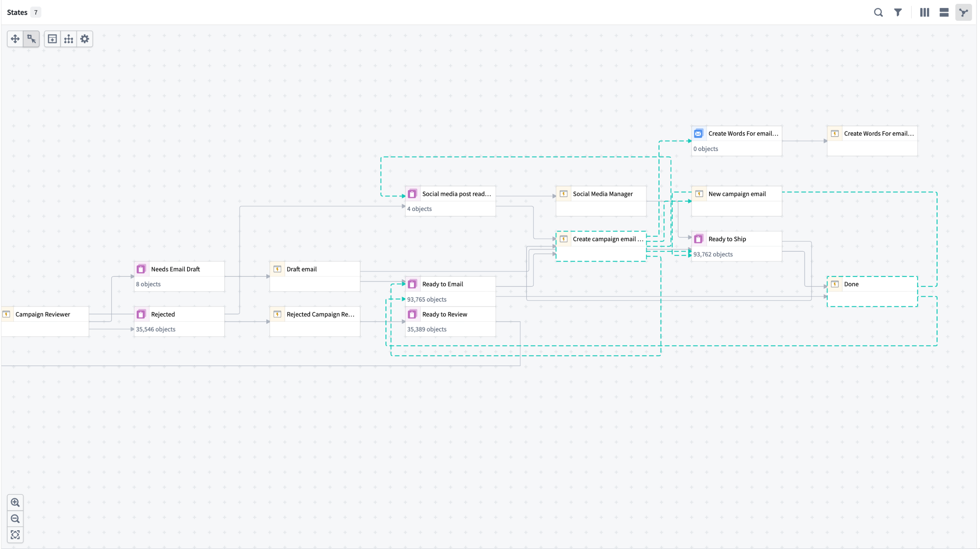Viewport: 980px width, 549px height.
Task: Fit the graph to the screen
Action: (x=15, y=534)
